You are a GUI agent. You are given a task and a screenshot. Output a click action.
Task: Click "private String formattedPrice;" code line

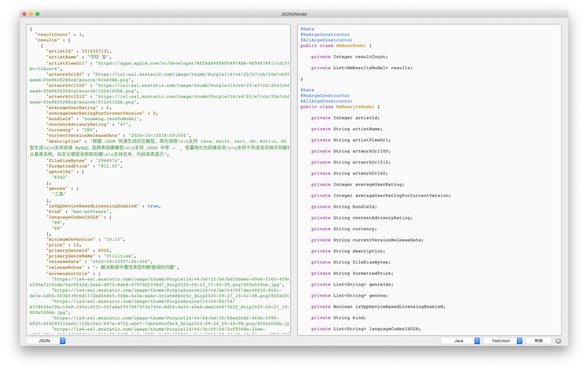point(352,274)
